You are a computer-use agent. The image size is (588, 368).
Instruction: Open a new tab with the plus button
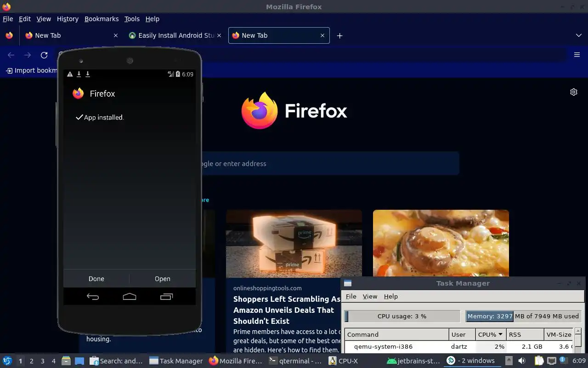[339, 35]
